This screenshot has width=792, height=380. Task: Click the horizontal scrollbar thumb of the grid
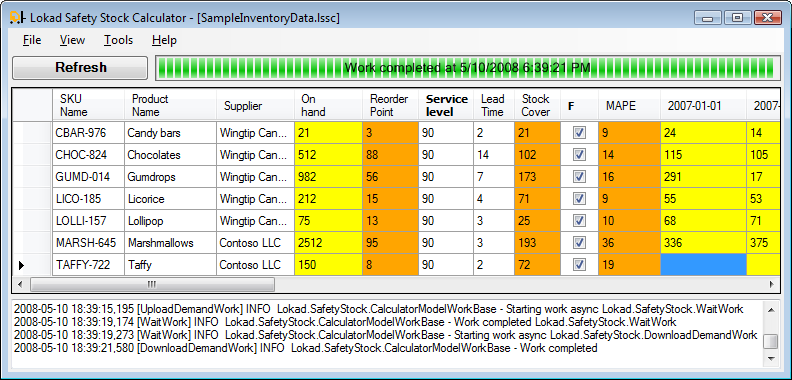[152, 284]
